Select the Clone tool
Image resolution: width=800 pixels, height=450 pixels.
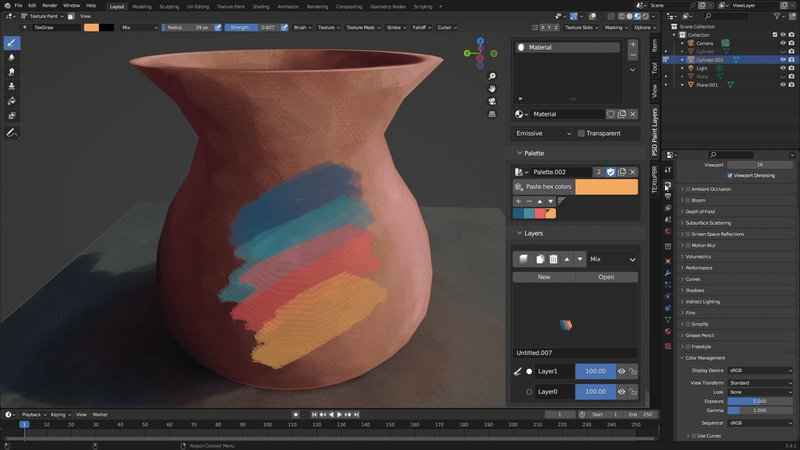click(12, 86)
